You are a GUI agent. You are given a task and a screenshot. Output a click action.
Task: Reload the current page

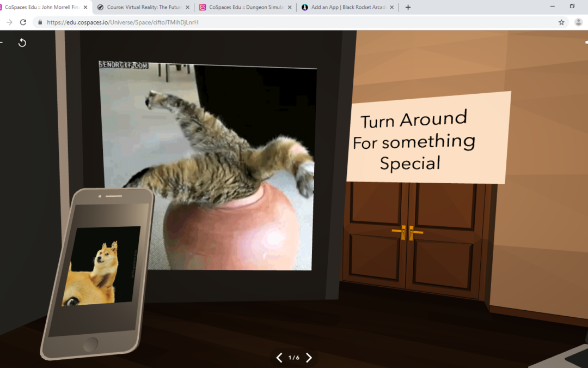click(23, 22)
